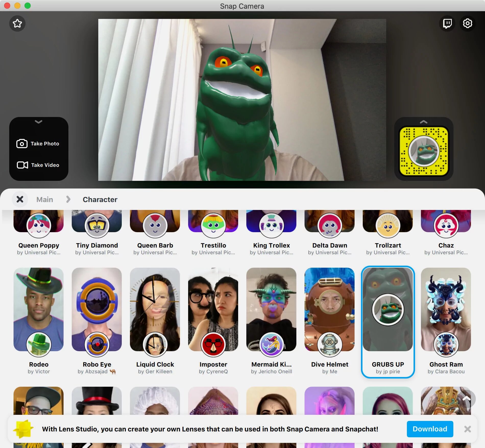This screenshot has height=448, width=485.
Task: Pick the Queen Poppy lens icon
Action: (39, 226)
